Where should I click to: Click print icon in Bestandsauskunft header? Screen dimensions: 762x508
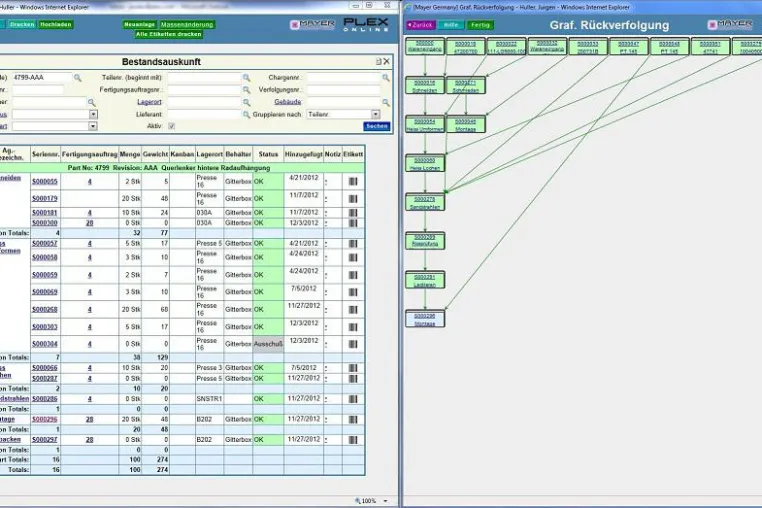coord(379,62)
